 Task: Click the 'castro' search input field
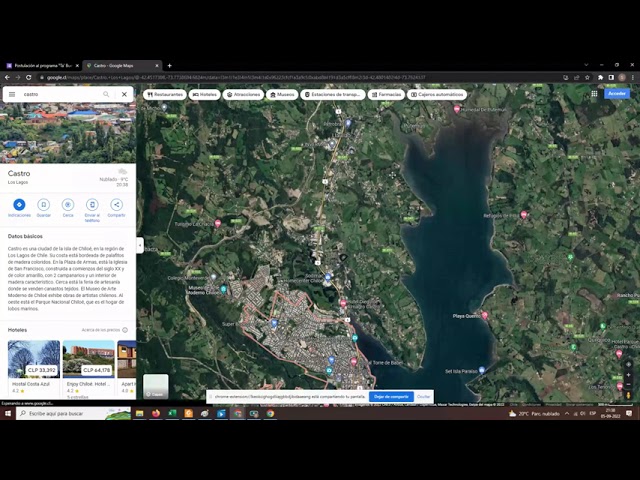pos(61,94)
